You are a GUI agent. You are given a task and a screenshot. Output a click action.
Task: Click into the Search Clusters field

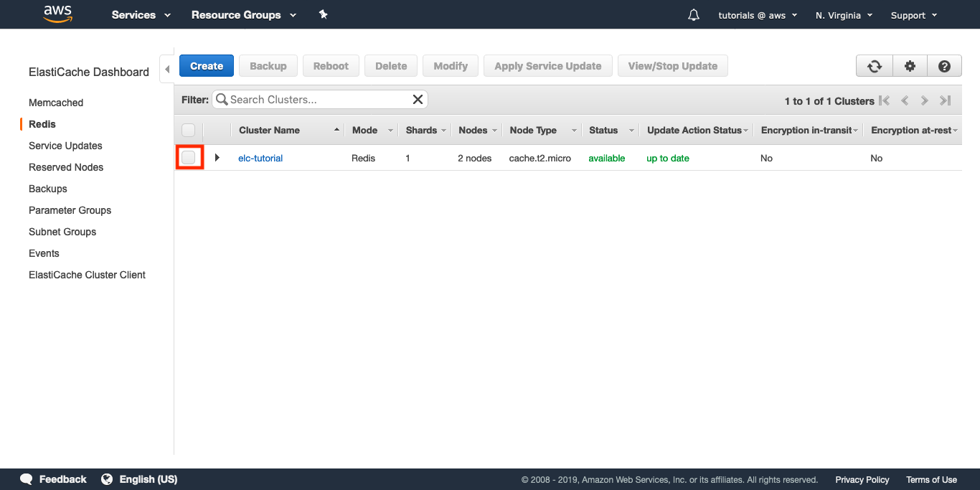coord(316,100)
